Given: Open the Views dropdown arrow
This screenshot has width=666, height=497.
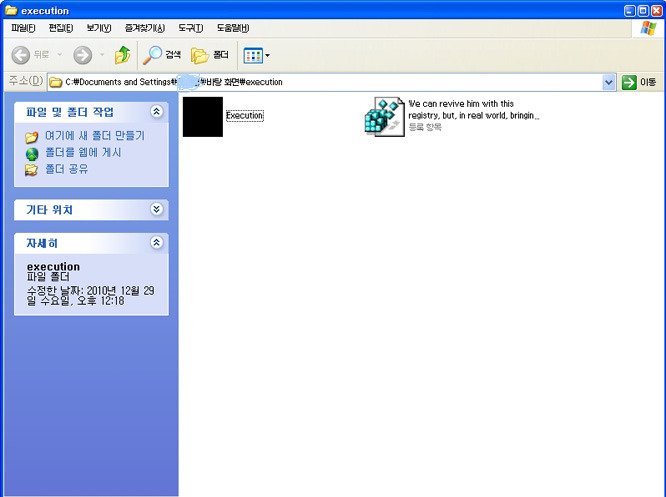Looking at the screenshot, I should [x=268, y=56].
